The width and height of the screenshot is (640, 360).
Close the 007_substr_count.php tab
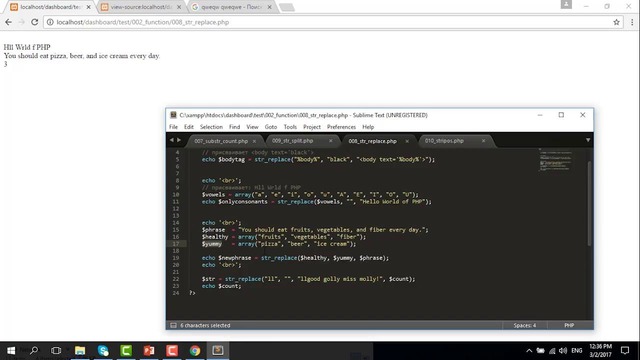pos(254,141)
